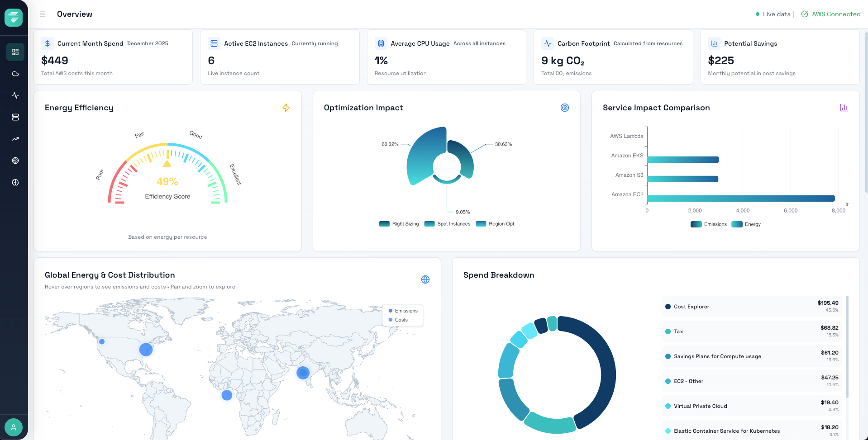Open the user profile avatar
The width and height of the screenshot is (868, 440).
click(x=14, y=427)
